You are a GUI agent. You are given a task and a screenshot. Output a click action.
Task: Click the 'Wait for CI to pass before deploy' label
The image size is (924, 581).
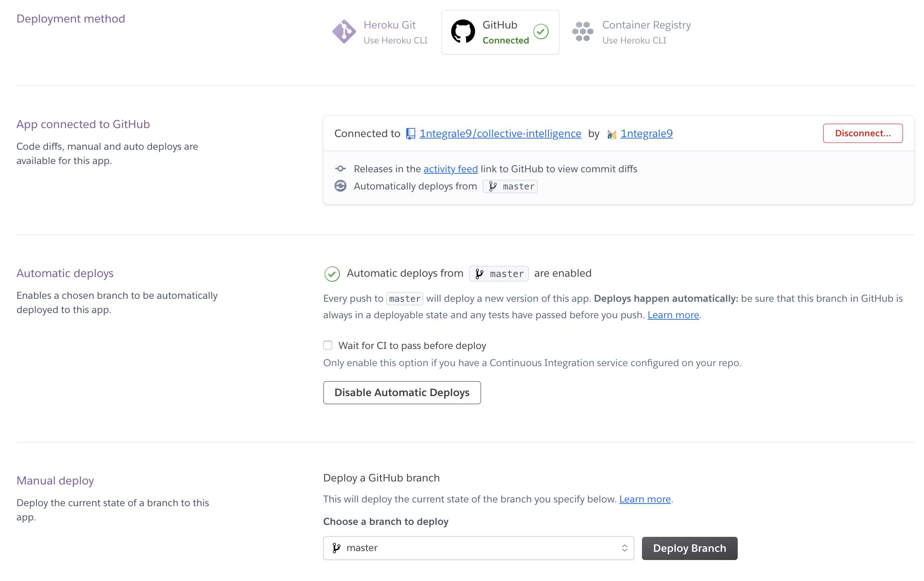(x=412, y=346)
